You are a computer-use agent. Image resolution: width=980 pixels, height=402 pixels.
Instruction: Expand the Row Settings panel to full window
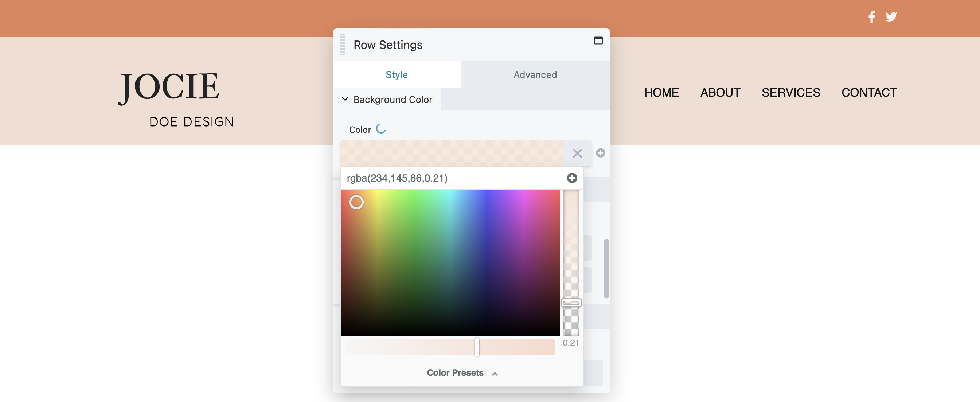point(598,40)
